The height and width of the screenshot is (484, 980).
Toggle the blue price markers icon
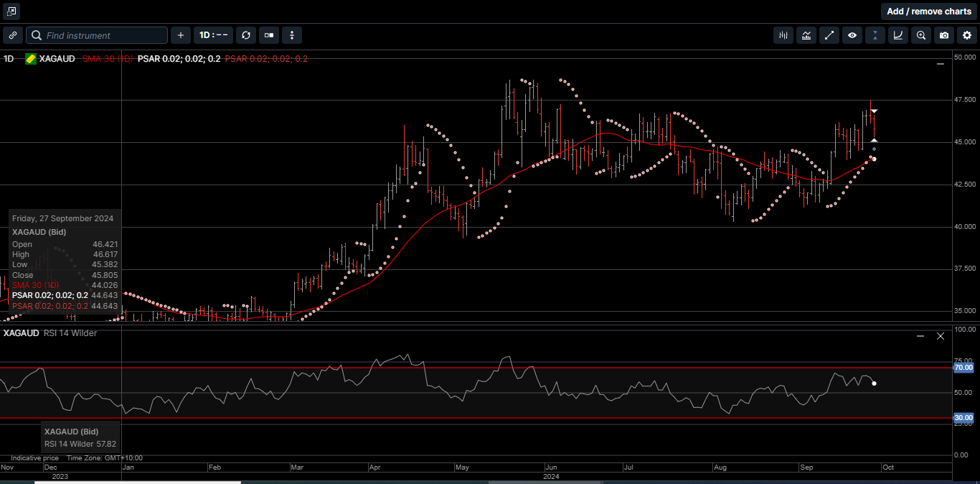[875, 35]
